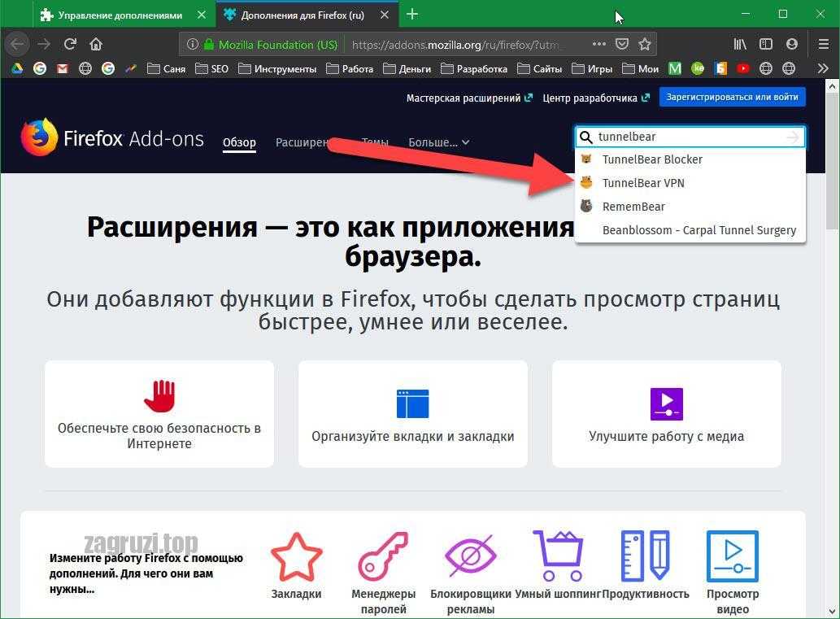Screen dimensions: 840x619
Task: Expand the Инструменты bookmarks folder
Action: pyautogui.click(x=277, y=68)
